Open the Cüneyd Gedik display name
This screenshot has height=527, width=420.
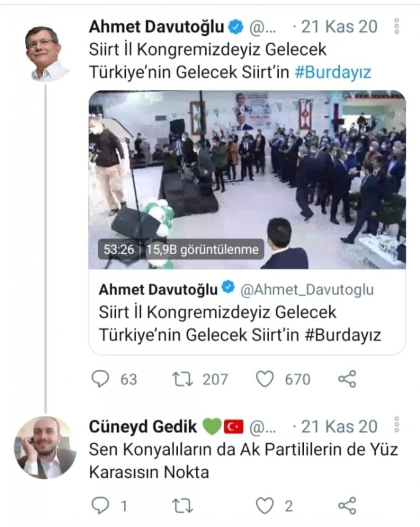(143, 426)
